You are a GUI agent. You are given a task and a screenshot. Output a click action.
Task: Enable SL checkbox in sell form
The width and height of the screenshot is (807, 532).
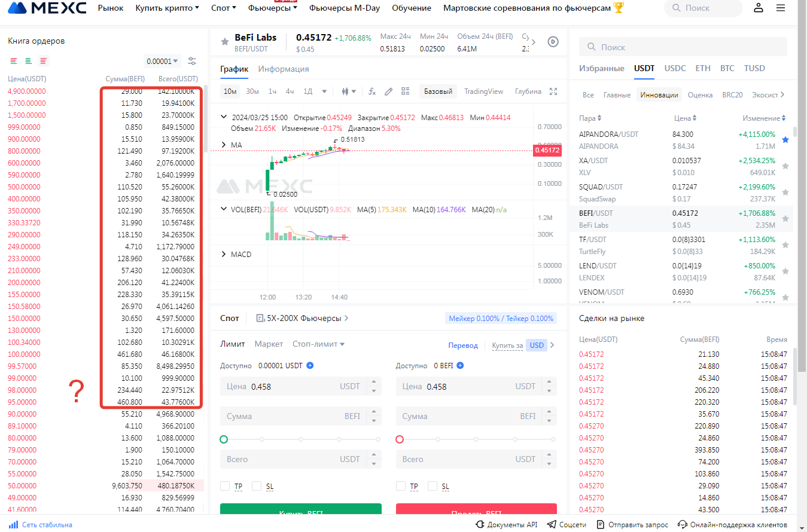[433, 486]
